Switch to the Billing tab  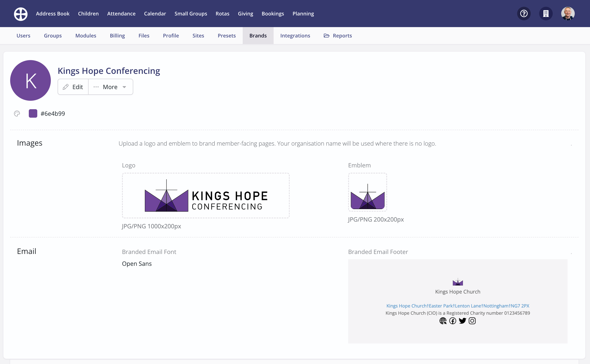[x=117, y=36]
